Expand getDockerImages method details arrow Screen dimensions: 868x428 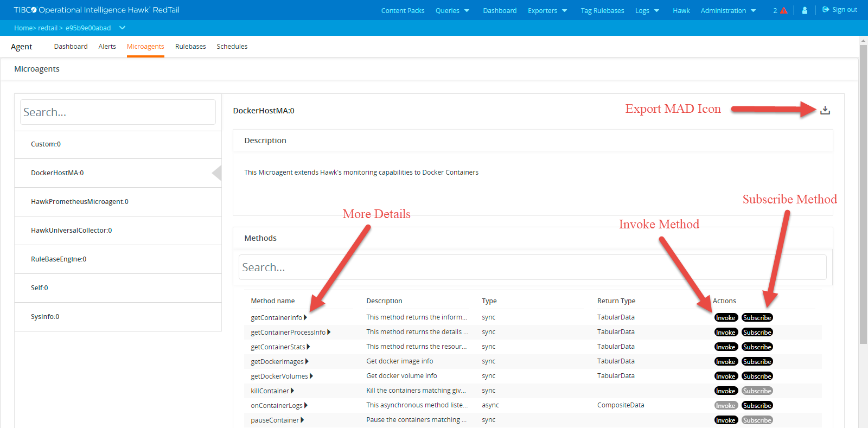pos(307,361)
